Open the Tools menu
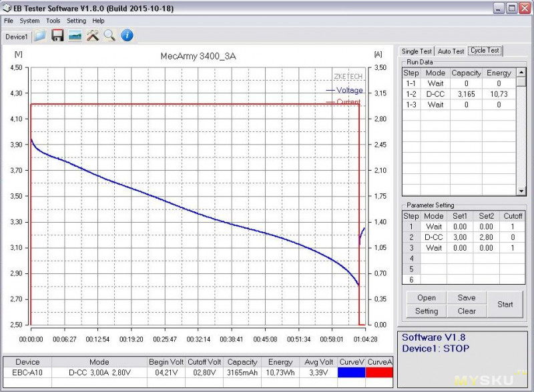 click(53, 21)
